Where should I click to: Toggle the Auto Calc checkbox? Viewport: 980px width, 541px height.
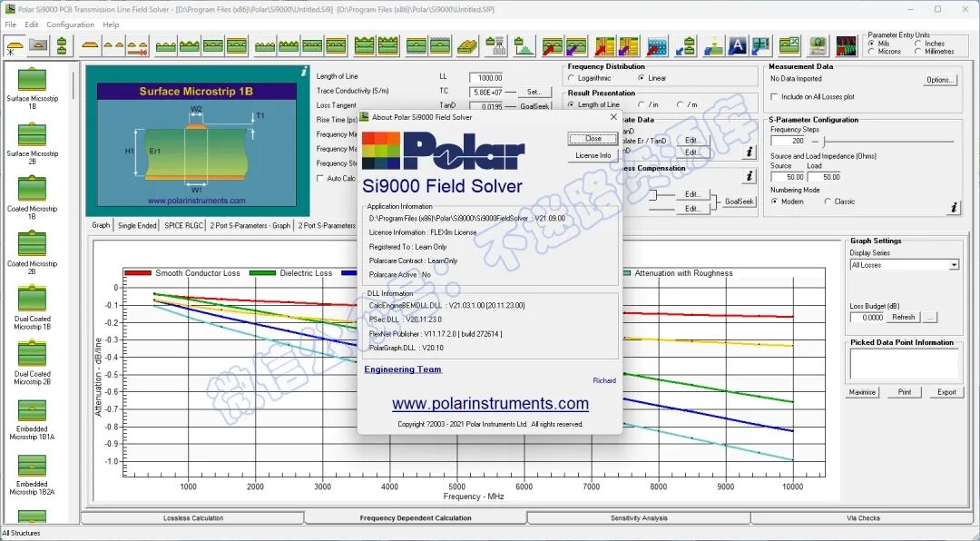point(320,178)
